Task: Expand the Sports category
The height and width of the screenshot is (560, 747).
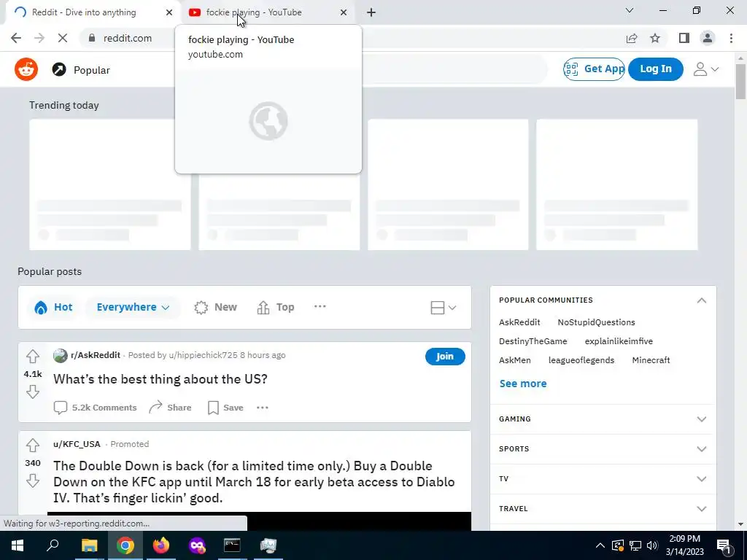Action: point(701,449)
